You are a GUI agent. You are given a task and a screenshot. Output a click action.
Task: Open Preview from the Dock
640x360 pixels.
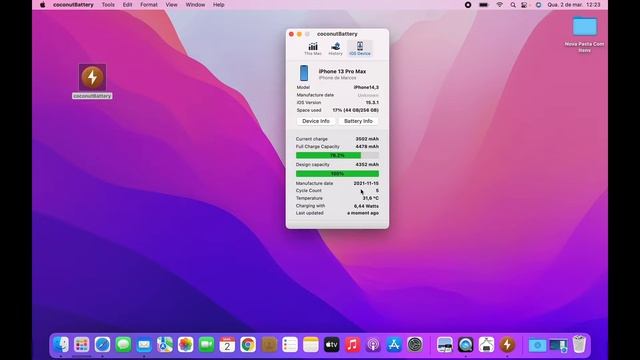444,345
